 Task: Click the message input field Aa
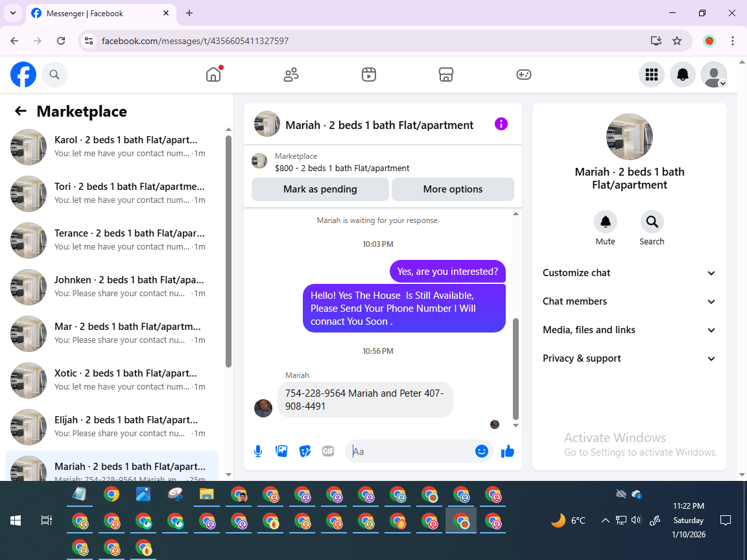tap(412, 451)
